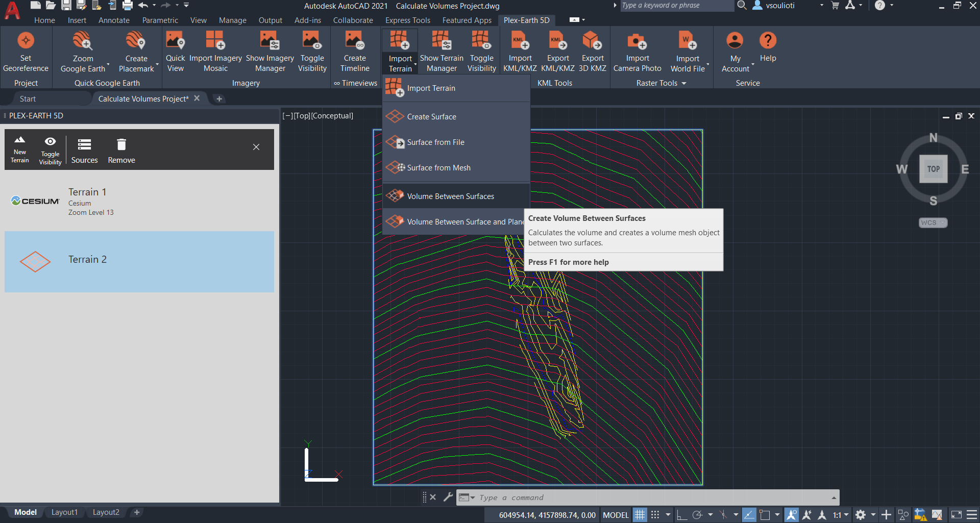Toggle snap mode in the status bar

point(655,515)
